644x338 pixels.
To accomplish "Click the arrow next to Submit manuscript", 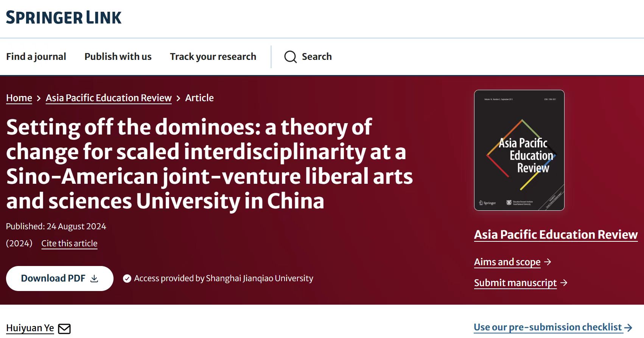I will click(x=564, y=283).
